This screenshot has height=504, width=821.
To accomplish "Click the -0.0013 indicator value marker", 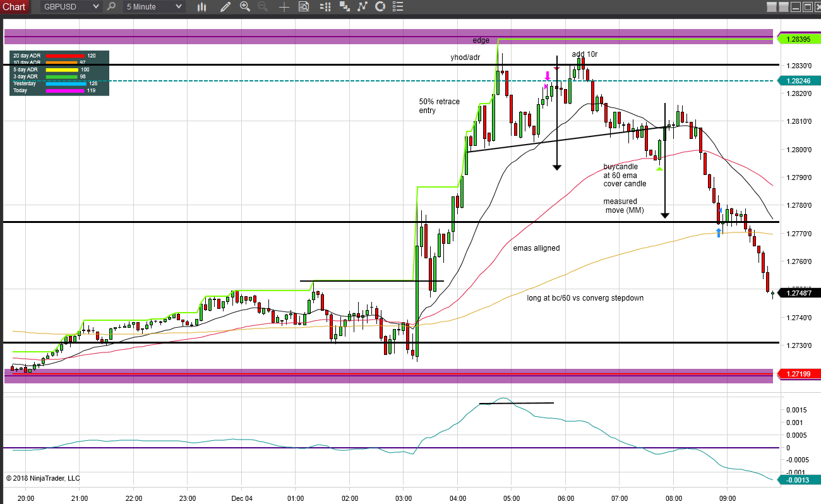I will [x=799, y=479].
